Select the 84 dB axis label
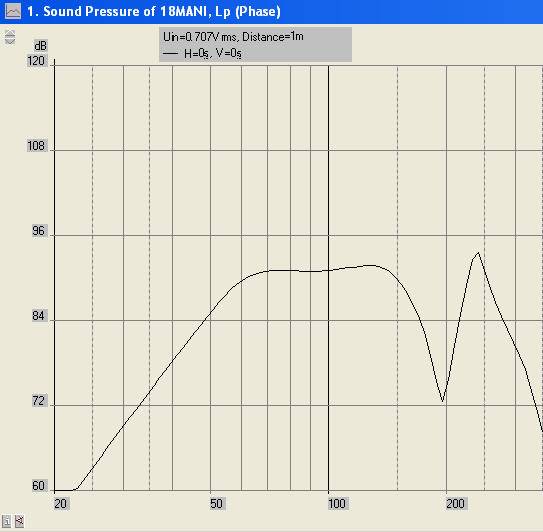Image resolution: width=543 pixels, height=532 pixels. [x=38, y=316]
